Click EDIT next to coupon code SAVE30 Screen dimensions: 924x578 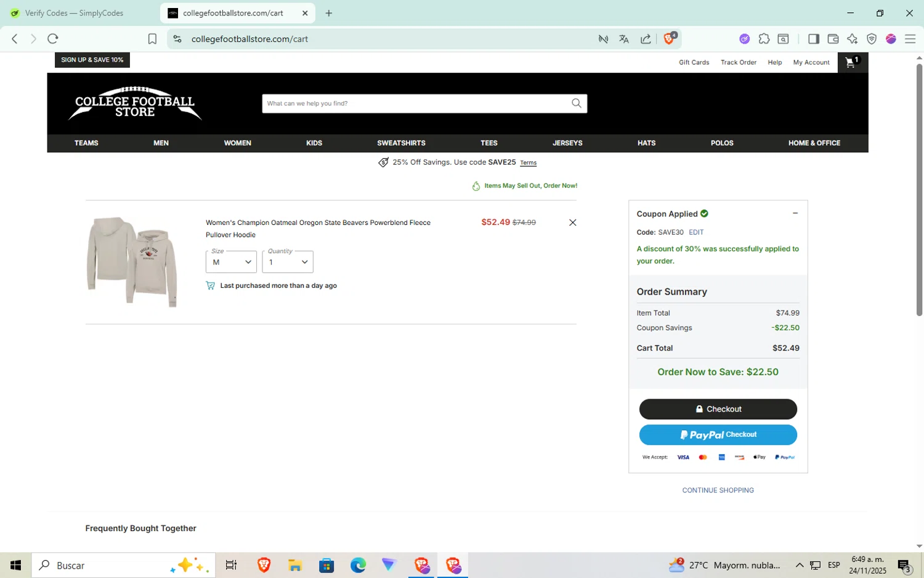point(696,232)
